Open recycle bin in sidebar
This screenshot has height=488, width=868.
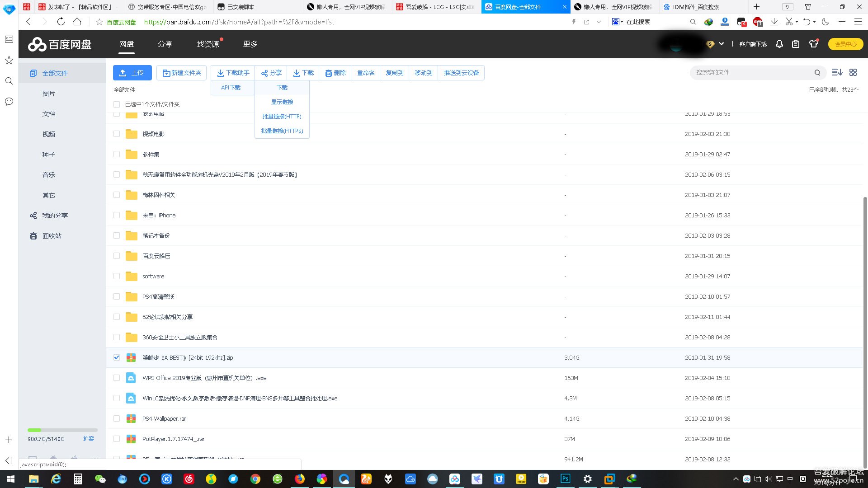pyautogui.click(x=52, y=236)
